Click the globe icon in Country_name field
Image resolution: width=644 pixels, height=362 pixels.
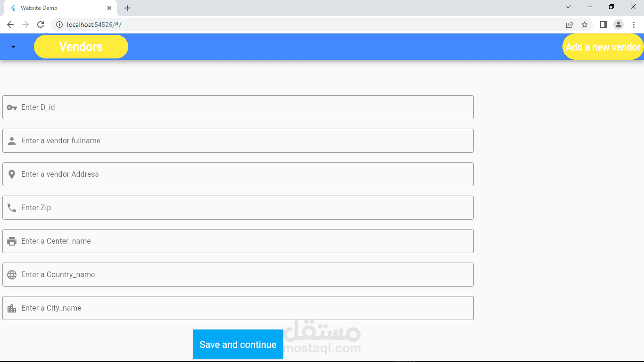12,275
